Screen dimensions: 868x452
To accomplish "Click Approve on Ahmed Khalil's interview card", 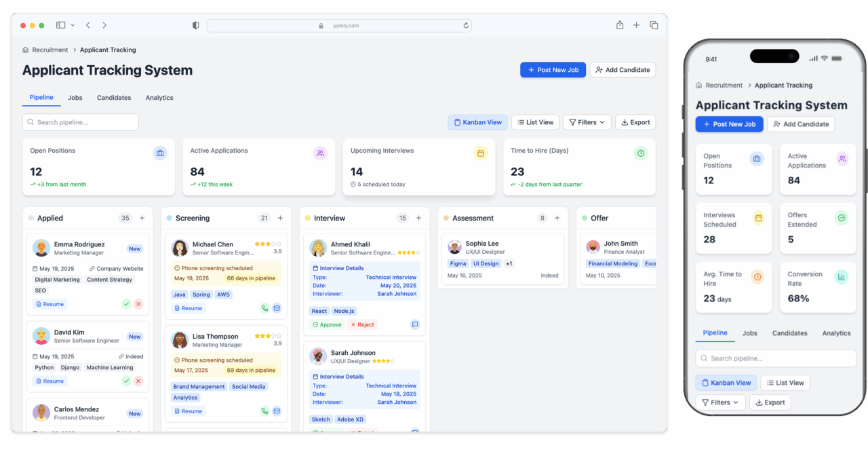I will pyautogui.click(x=327, y=324).
